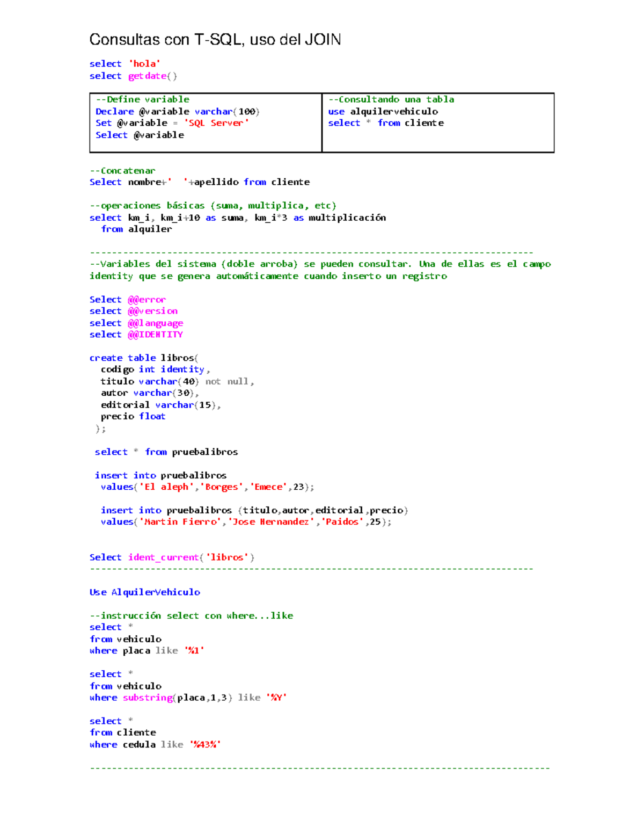Click the '@@IDENTITY' variable text
Image resolution: width=644 pixels, height=834 pixels.
[156, 334]
